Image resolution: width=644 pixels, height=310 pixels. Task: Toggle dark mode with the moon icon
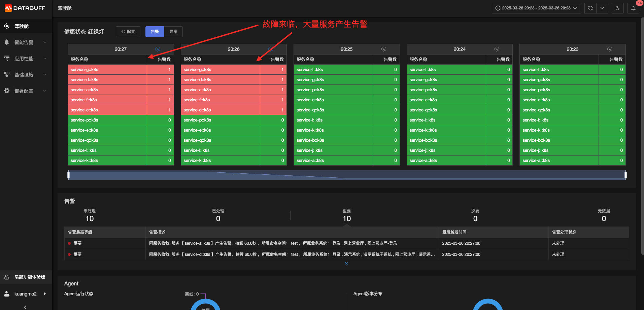coord(617,8)
